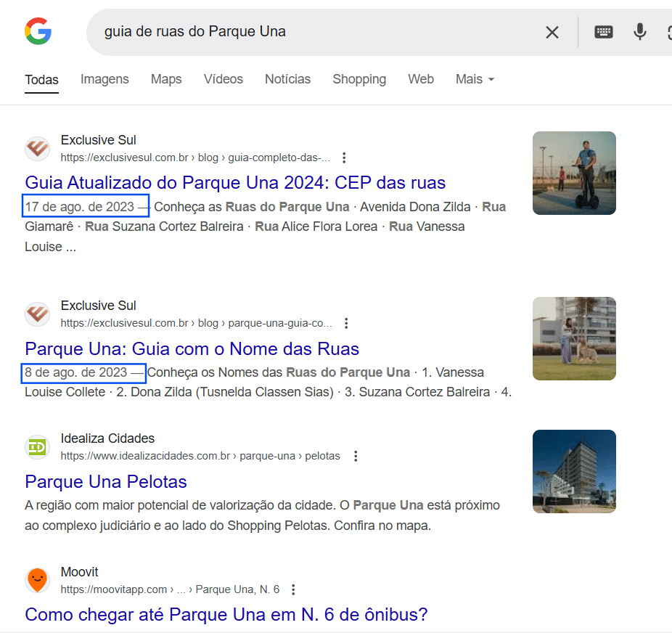Click the Moovit site favicon
The height and width of the screenshot is (633, 672).
pyautogui.click(x=37, y=580)
